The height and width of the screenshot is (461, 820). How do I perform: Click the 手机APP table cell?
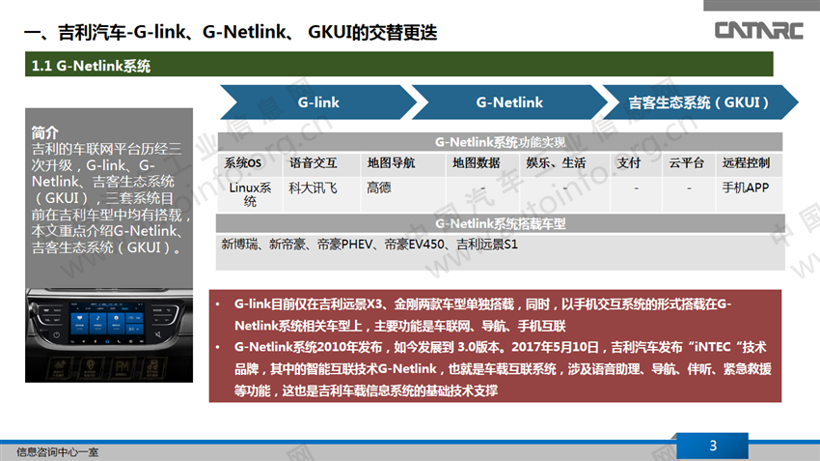point(749,194)
